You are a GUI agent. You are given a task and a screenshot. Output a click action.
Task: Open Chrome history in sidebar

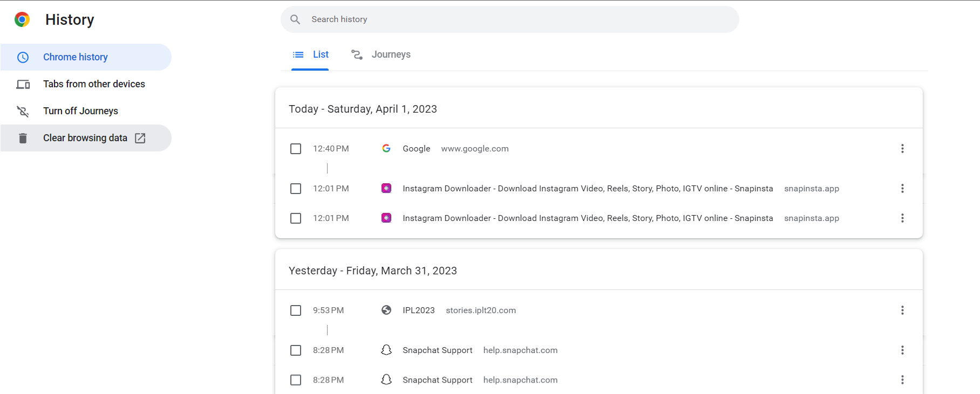86,57
